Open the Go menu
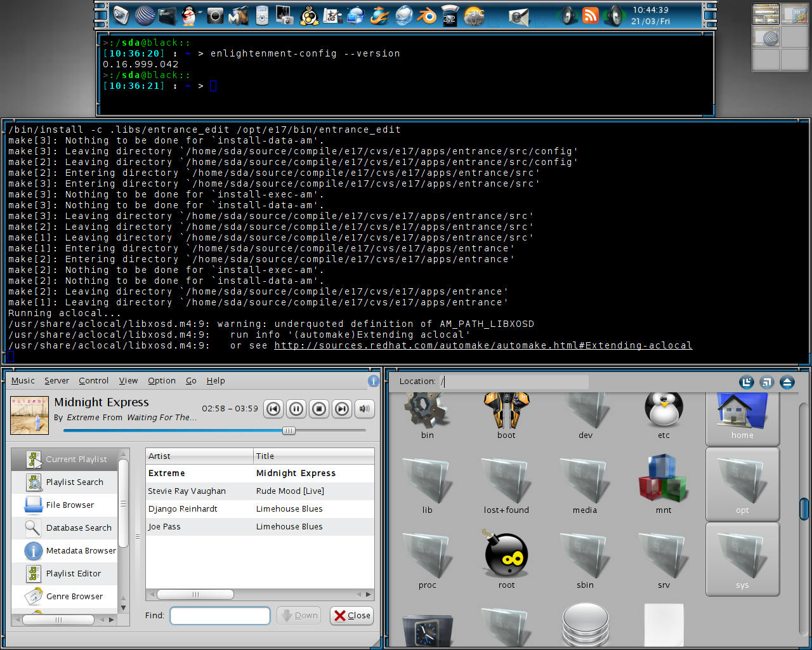 pos(191,381)
